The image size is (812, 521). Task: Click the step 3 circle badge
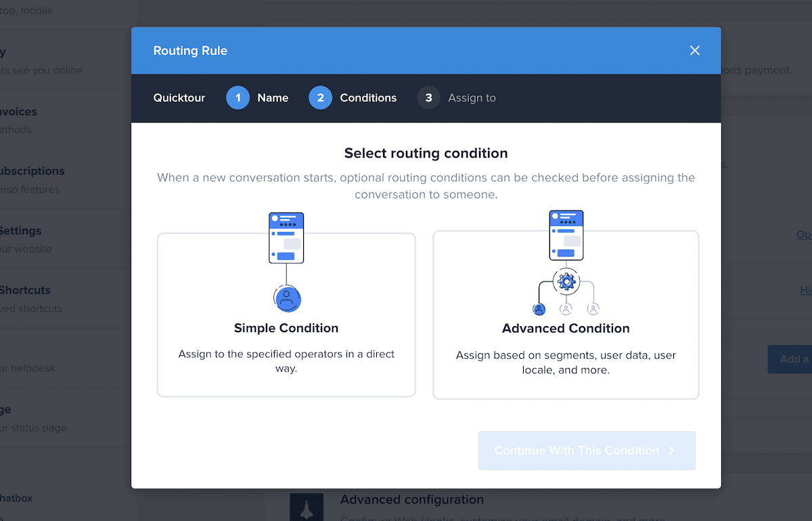coord(428,98)
